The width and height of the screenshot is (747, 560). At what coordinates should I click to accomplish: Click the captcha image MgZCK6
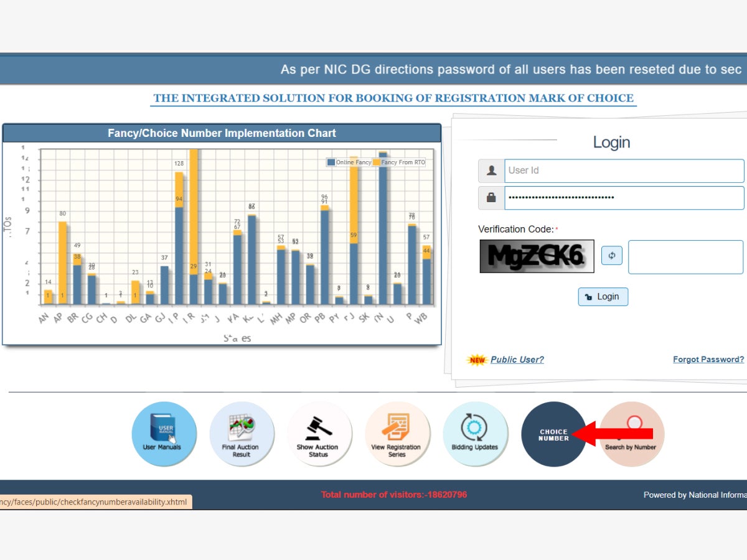(x=537, y=256)
